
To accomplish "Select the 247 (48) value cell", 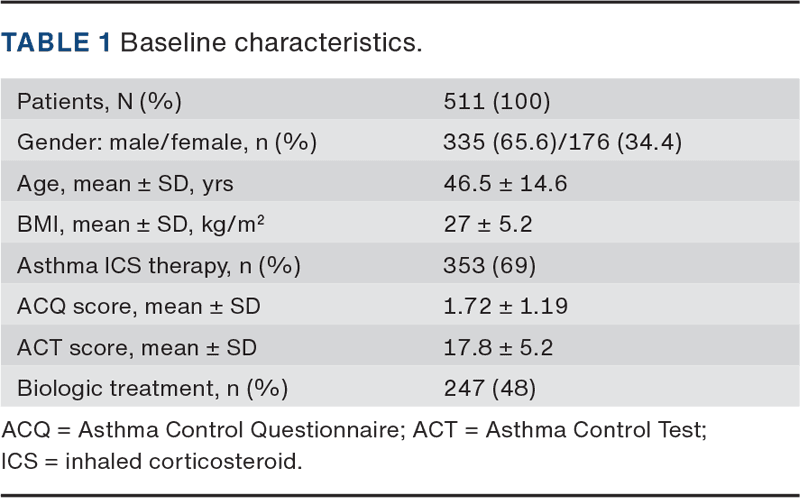I will [489, 388].
